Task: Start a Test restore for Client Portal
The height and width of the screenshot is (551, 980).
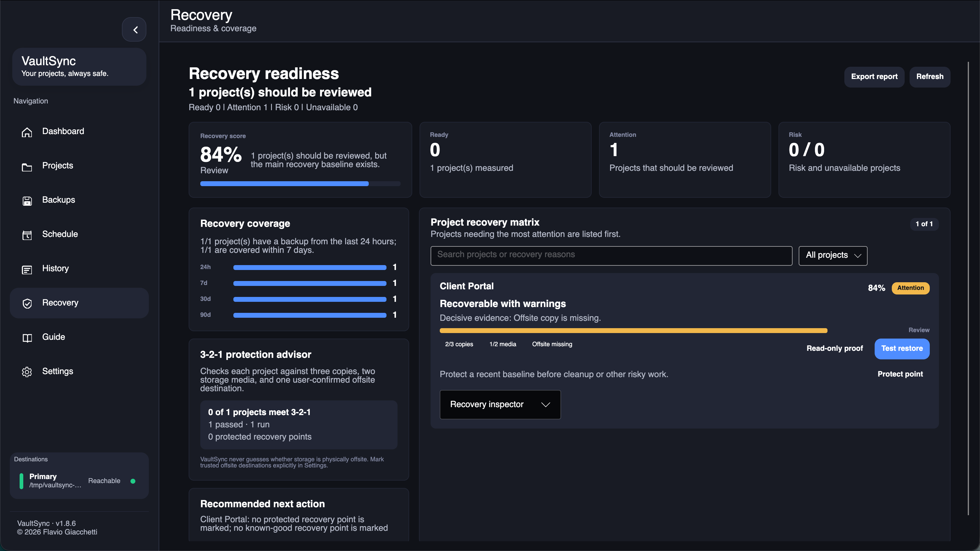Action: [902, 349]
